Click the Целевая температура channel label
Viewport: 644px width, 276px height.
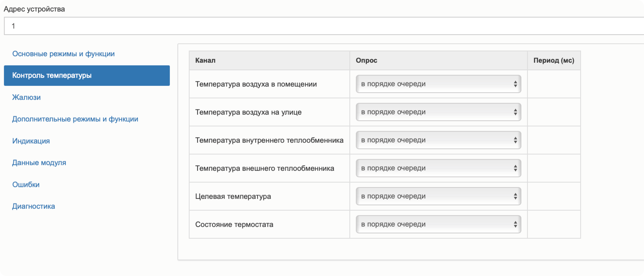233,196
